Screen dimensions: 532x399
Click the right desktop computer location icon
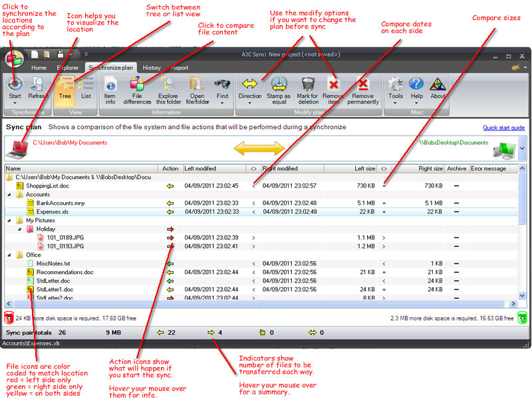[x=504, y=151]
